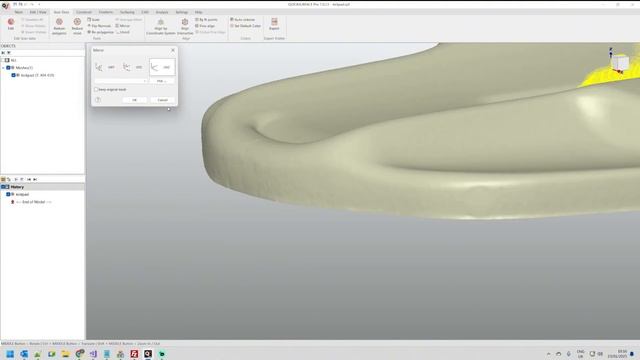Click the view orientation cube
The image size is (640, 360).
620,62
